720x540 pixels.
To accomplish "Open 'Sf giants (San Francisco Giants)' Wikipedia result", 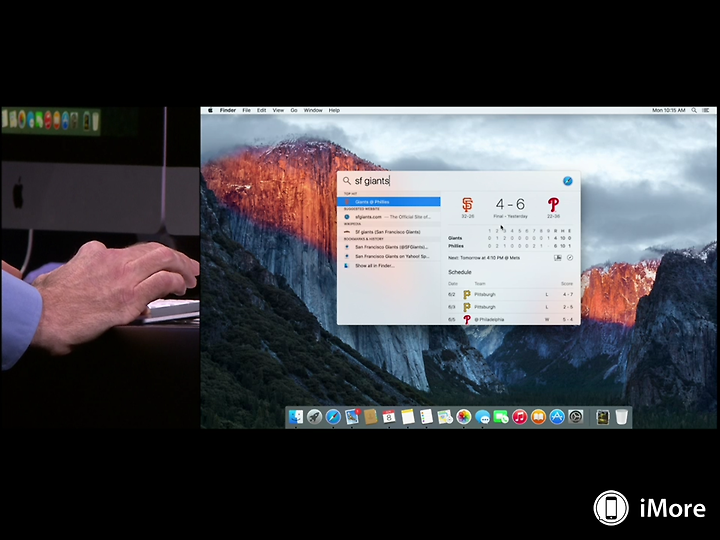I will pyautogui.click(x=388, y=232).
